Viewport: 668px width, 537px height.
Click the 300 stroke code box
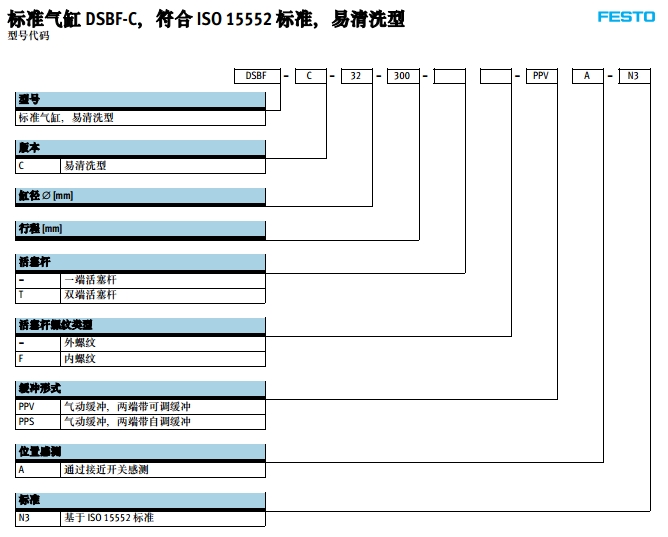coord(403,76)
